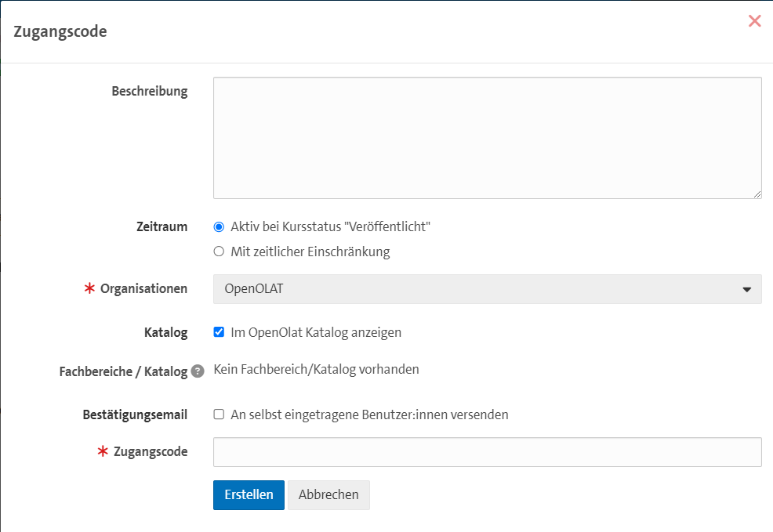Viewport: 773px width, 532px height.
Task: Close the Zugangscode dialog with the X icon
Action: point(754,21)
